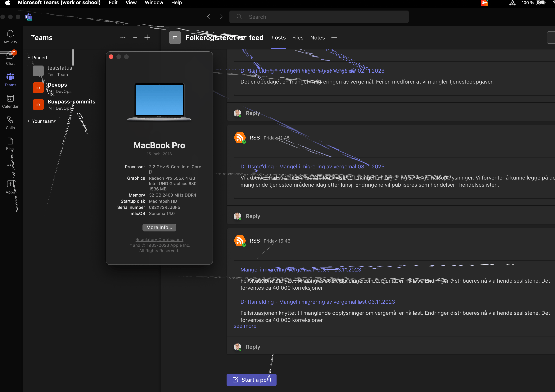Switch to the Files tab
Image resolution: width=555 pixels, height=392 pixels.
click(x=298, y=38)
